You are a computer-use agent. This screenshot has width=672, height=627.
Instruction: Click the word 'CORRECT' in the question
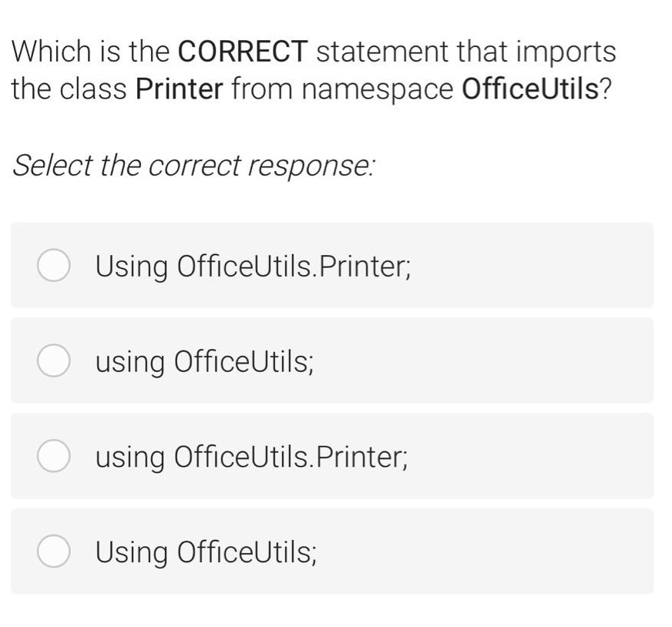click(x=240, y=51)
